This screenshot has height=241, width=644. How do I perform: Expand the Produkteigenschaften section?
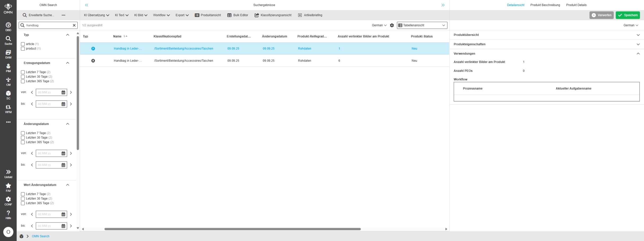coord(546,44)
